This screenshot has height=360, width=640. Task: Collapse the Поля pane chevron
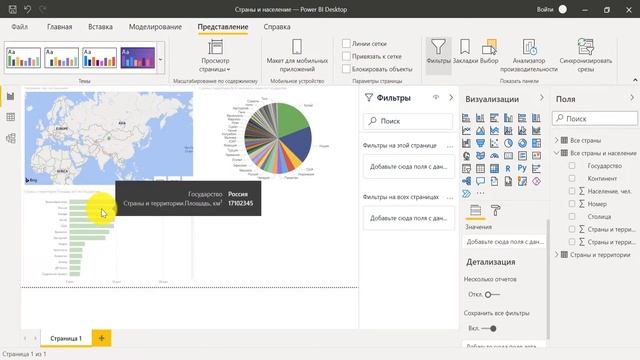[x=632, y=97]
